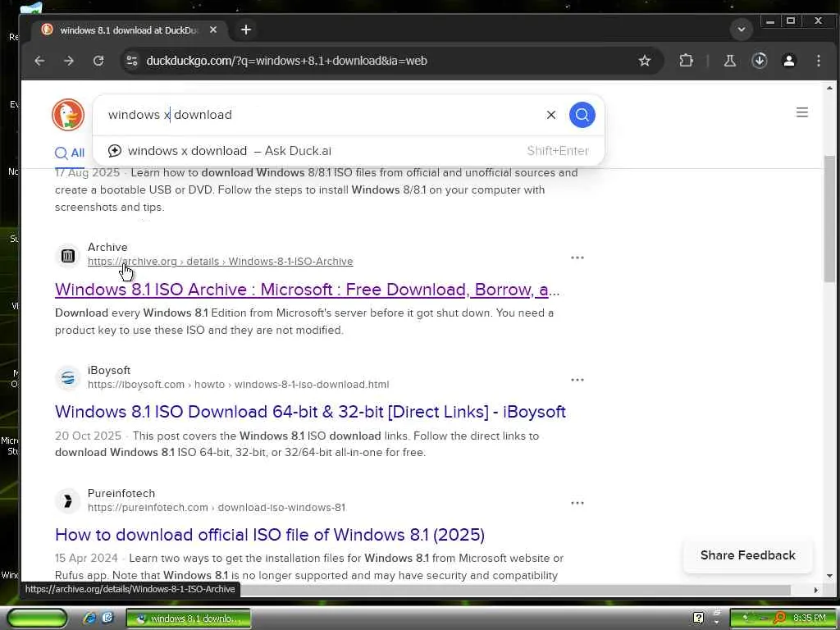Viewport: 840px width, 630px height.
Task: Open more options for iBoysoft result
Action: (x=577, y=380)
